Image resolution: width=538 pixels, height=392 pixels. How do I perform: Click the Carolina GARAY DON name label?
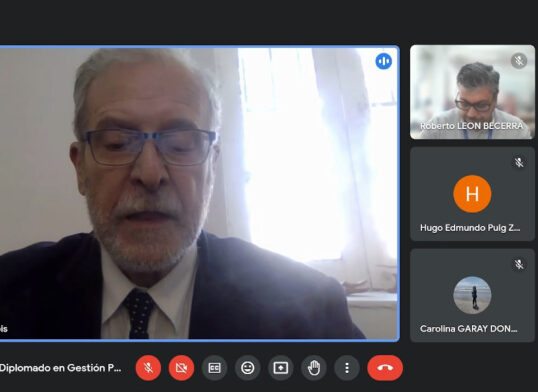[468, 329]
